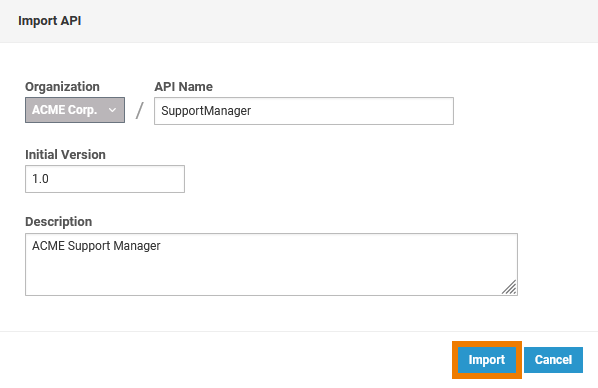The image size is (598, 388).
Task: Click the Description text area
Action: coord(271,264)
